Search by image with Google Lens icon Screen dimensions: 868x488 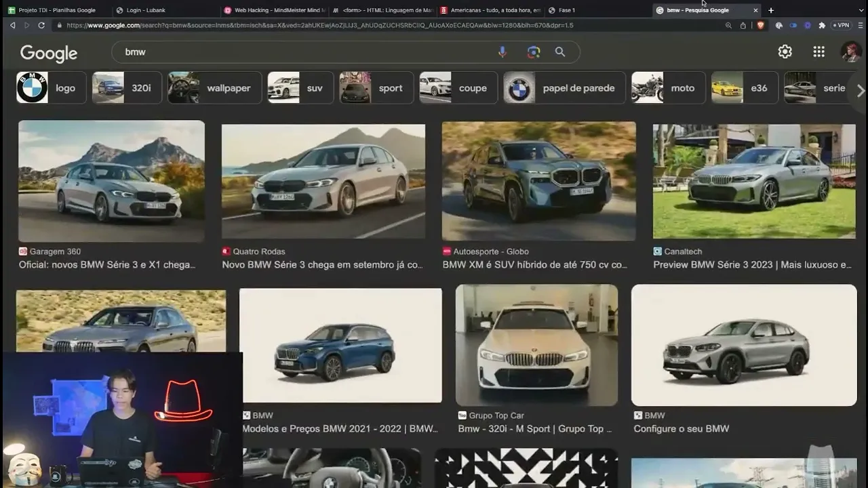click(x=534, y=52)
